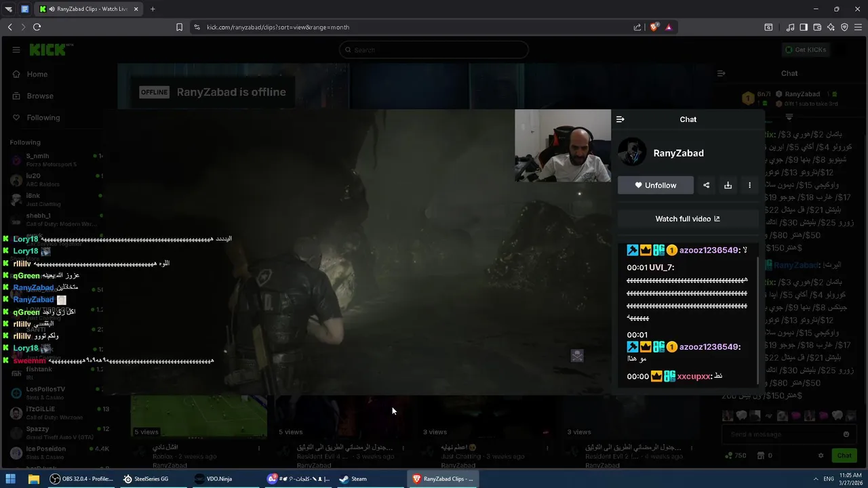Image resolution: width=868 pixels, height=488 pixels.
Task: Click the Get KICKs button
Action: point(805,49)
